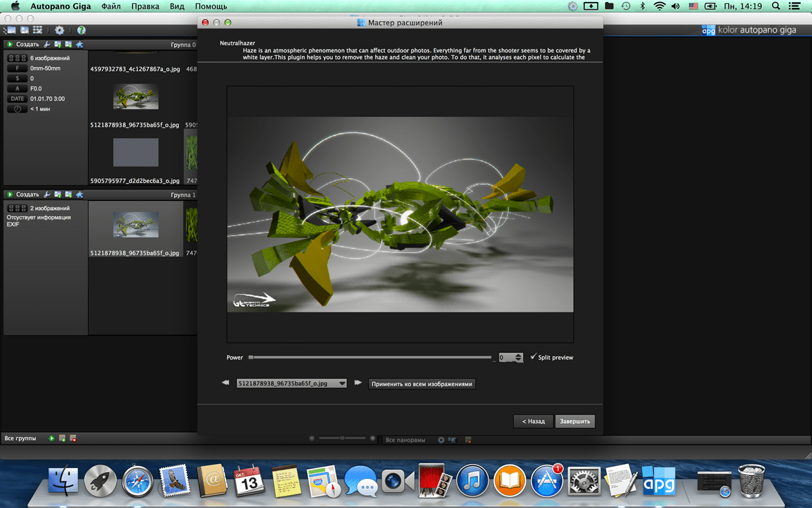Click the select images toolbar icon
The image size is (812, 508).
[24, 30]
